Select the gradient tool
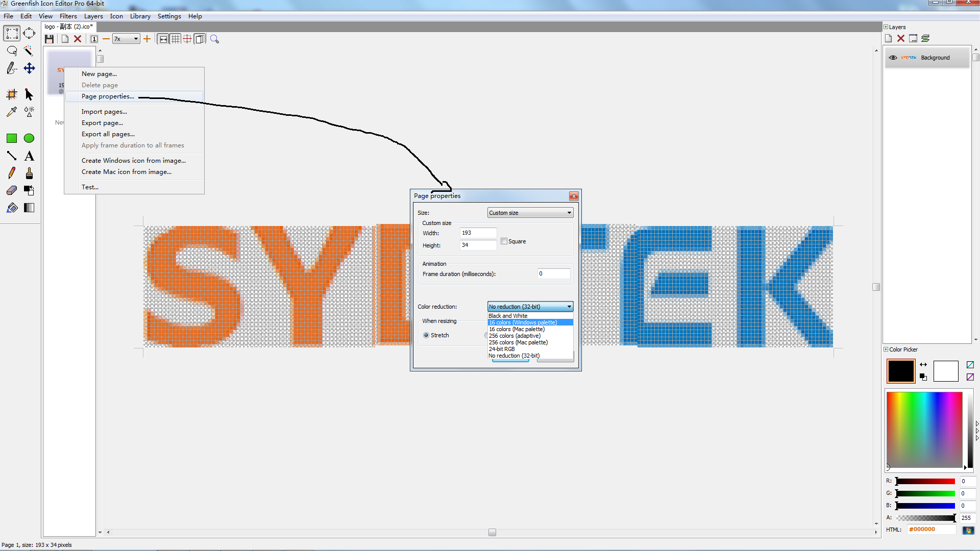980x551 pixels. [x=29, y=208]
